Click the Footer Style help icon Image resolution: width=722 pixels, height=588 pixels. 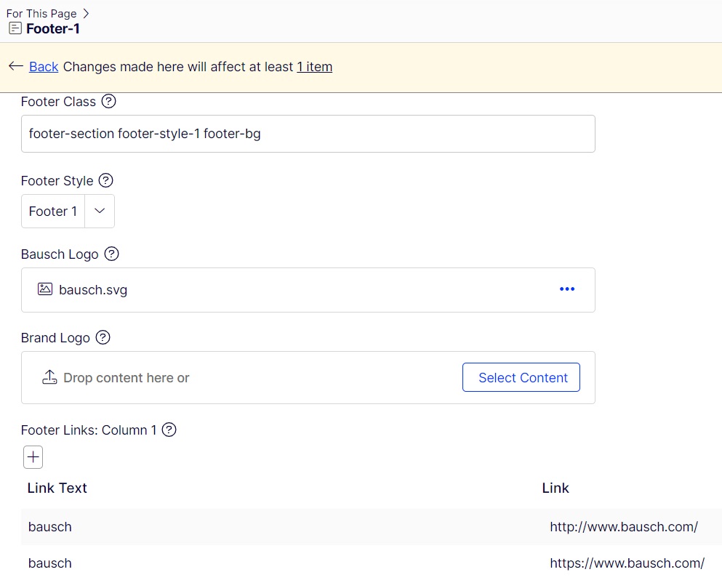click(x=105, y=180)
